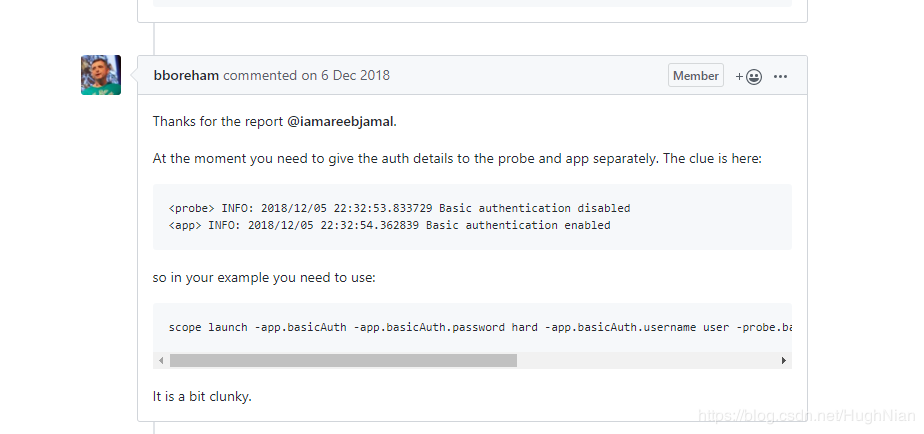924x434 pixels.
Task: Open the add reaction emoji picker
Action: click(x=749, y=76)
